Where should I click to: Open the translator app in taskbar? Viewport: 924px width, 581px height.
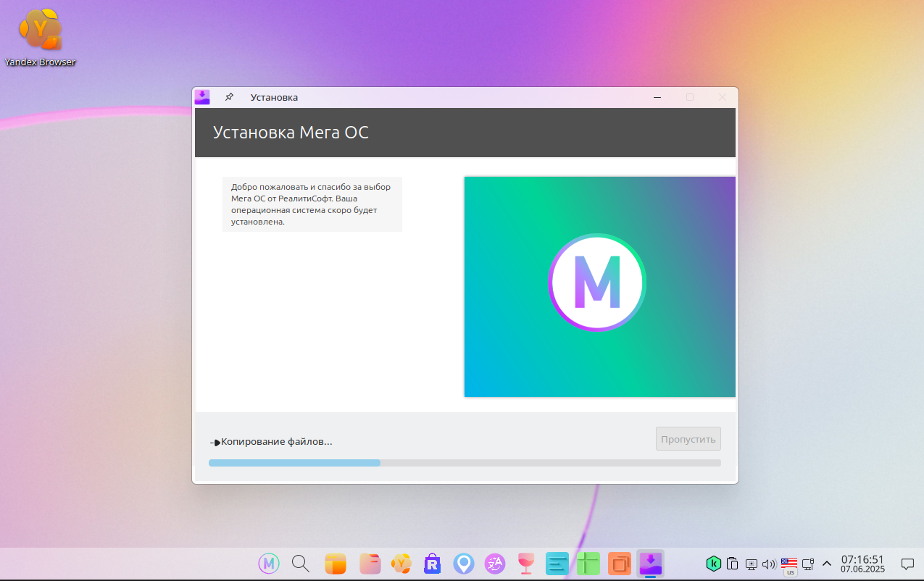[495, 563]
